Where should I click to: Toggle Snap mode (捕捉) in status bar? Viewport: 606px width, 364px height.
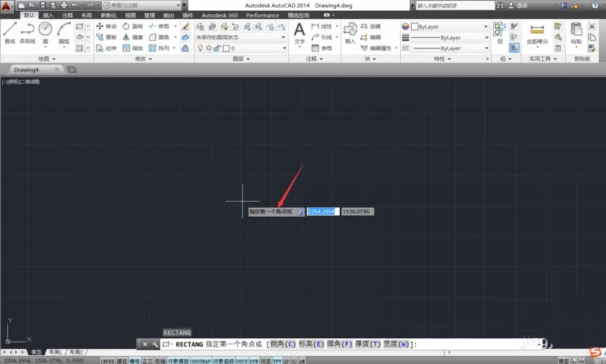click(x=122, y=361)
